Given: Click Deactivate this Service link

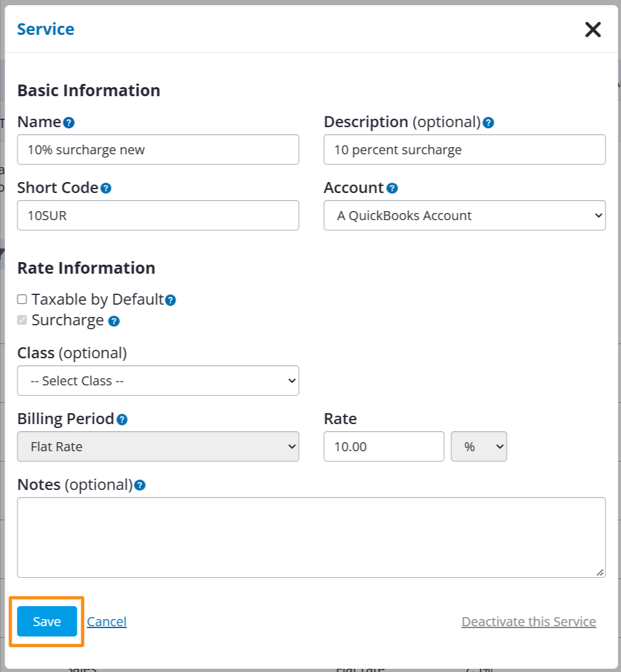Looking at the screenshot, I should pos(529,622).
